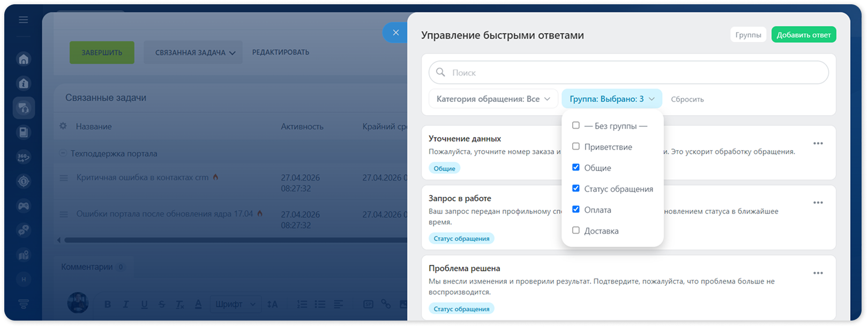Toggle bold formatting in comment editor
The height and width of the screenshot is (327, 868).
pos(108,304)
